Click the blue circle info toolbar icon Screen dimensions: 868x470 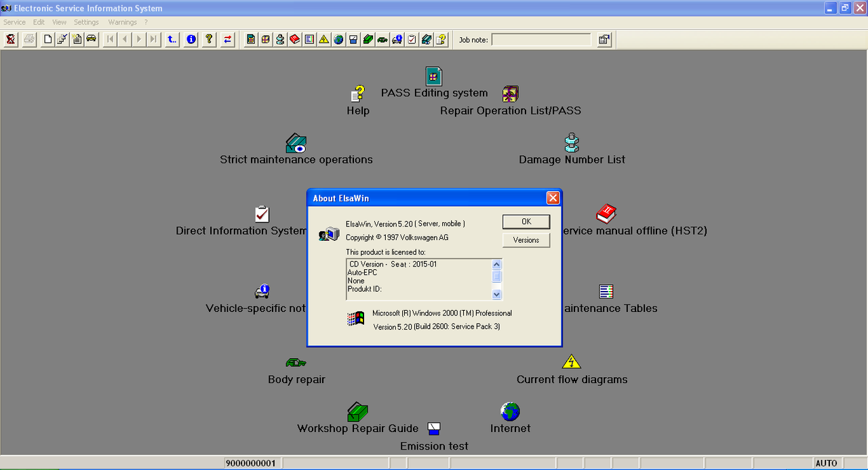click(x=191, y=39)
